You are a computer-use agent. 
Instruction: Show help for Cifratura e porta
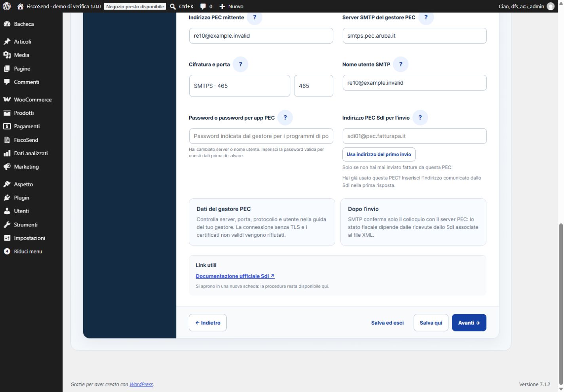point(240,64)
